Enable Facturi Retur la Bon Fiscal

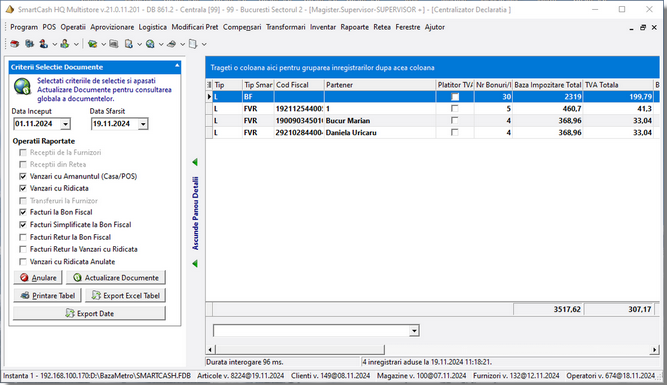pyautogui.click(x=23, y=237)
